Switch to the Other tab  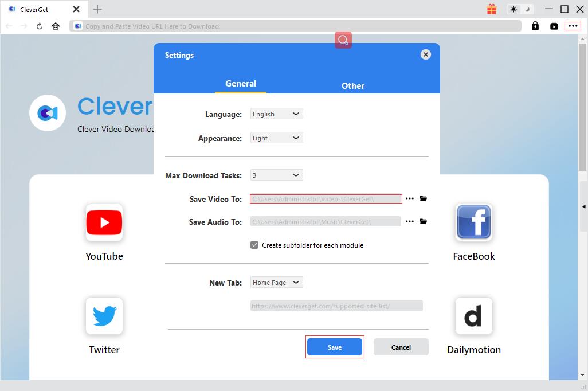(353, 85)
